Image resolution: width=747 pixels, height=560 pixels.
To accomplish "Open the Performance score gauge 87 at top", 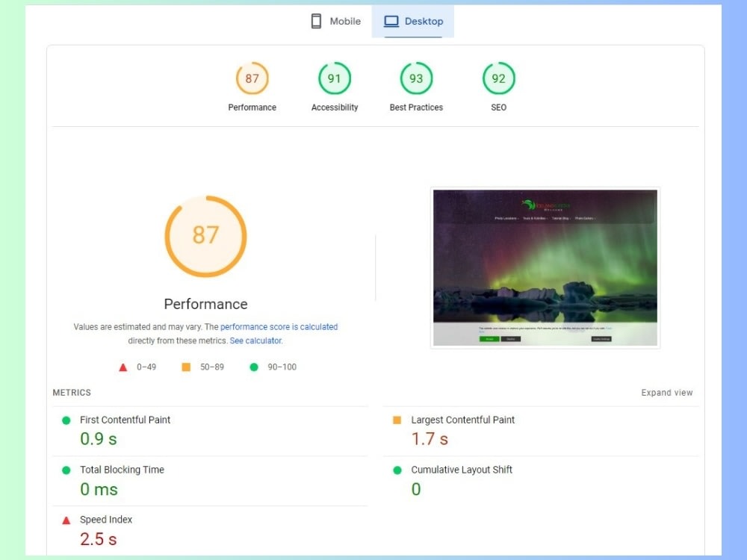I will [252, 78].
